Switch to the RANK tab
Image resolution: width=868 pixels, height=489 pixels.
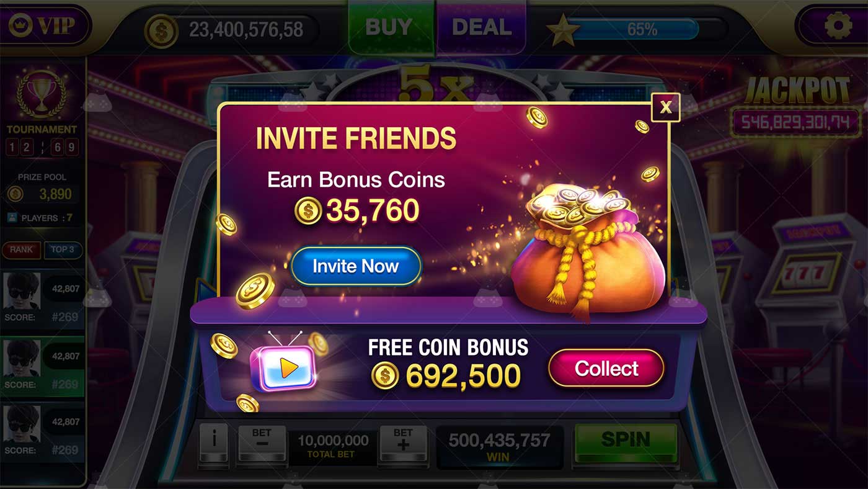click(21, 249)
